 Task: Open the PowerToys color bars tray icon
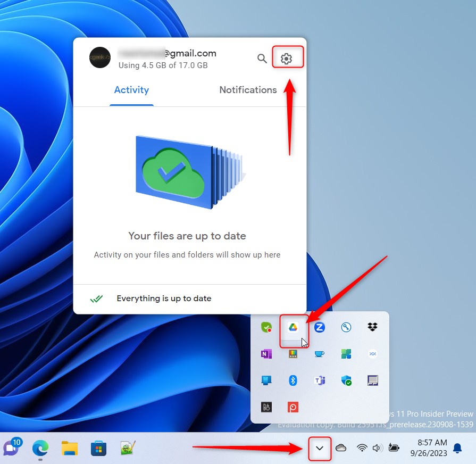[293, 354]
